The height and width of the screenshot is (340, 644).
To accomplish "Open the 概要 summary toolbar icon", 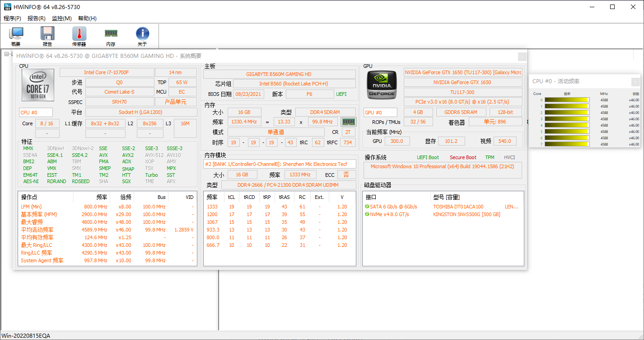I will pyautogui.click(x=16, y=37).
